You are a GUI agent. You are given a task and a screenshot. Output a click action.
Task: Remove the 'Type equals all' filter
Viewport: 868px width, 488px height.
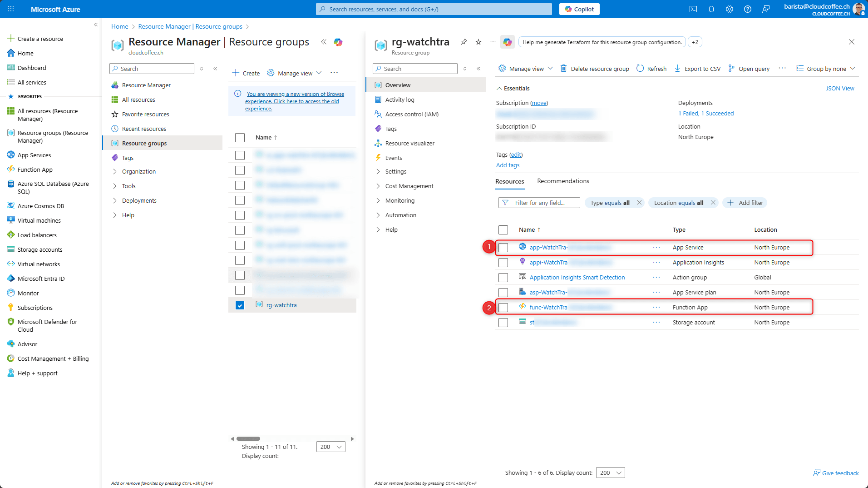coord(639,203)
